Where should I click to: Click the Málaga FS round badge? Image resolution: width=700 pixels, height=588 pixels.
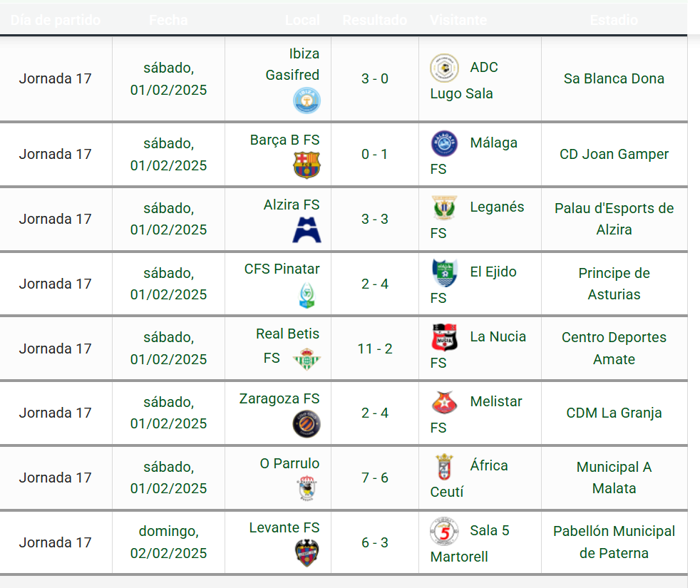(x=444, y=143)
